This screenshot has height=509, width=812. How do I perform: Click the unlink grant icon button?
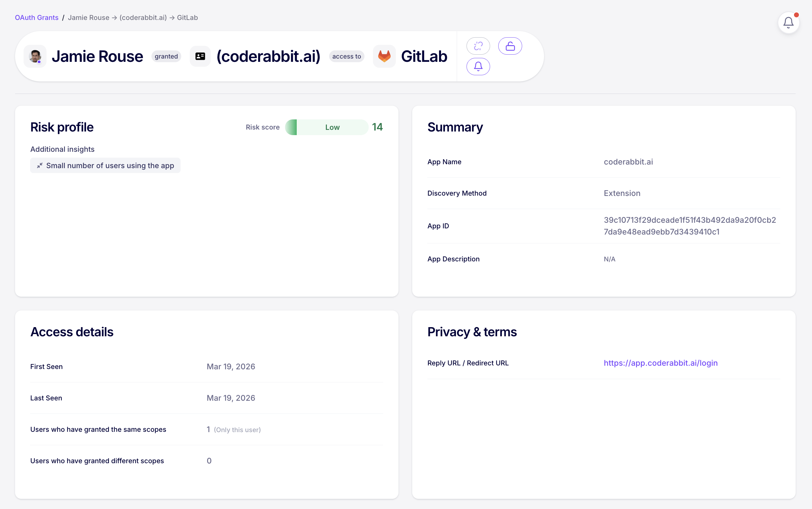coord(478,46)
